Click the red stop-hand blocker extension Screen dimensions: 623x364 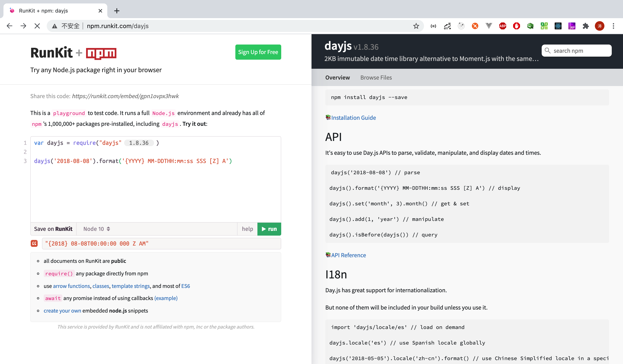point(516,26)
